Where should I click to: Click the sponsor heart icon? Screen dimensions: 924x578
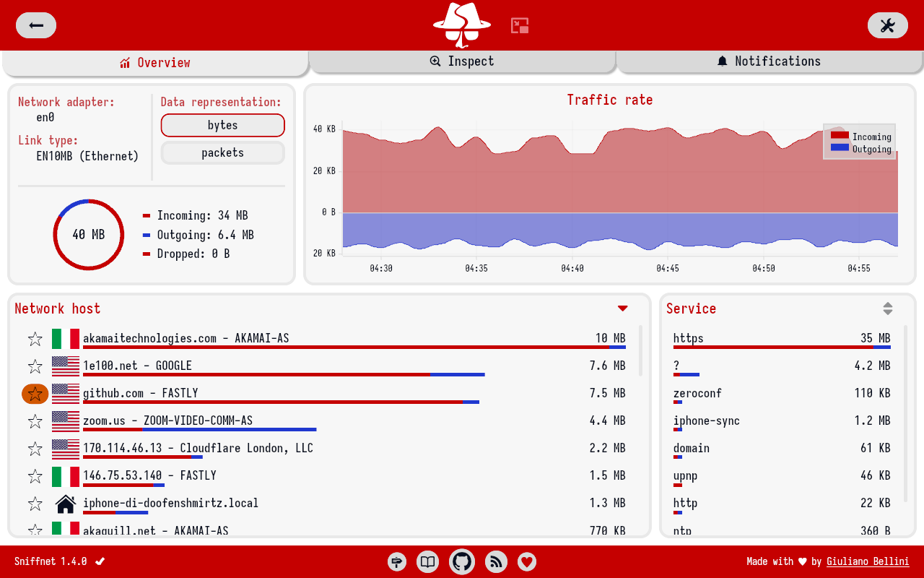tap(527, 561)
